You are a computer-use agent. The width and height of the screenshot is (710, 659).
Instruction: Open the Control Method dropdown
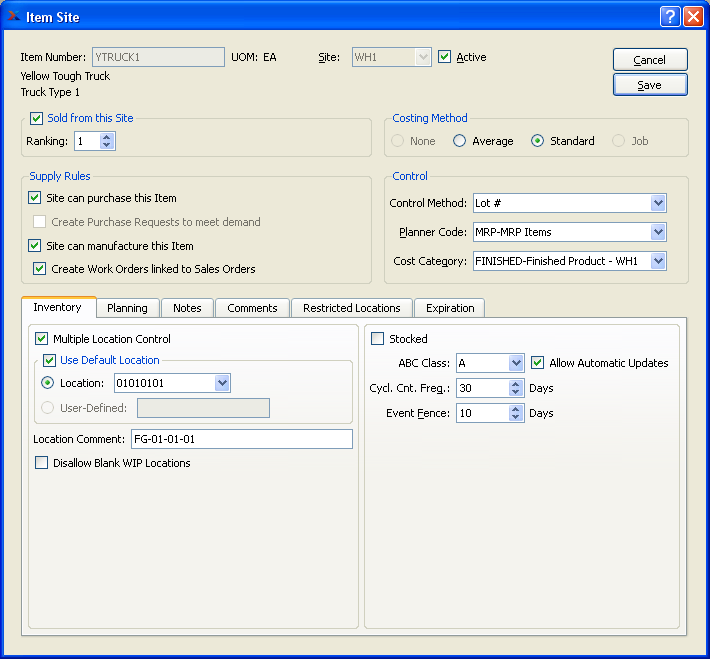657,203
